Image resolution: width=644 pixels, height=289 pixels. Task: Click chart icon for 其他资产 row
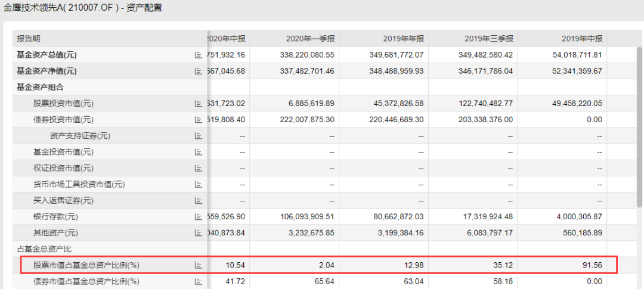(199, 232)
